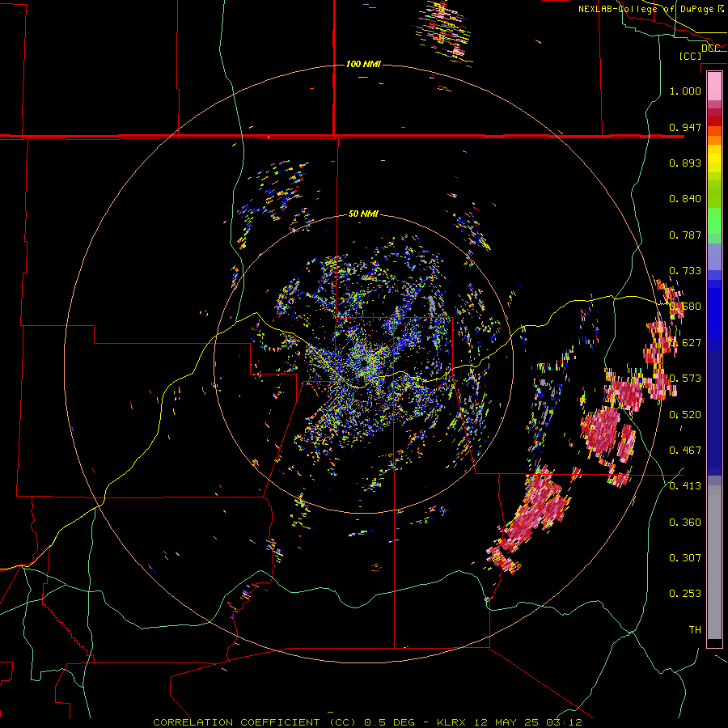Click the 50 NMI range ring label
Viewport: 728px width, 728px height.
(x=363, y=214)
